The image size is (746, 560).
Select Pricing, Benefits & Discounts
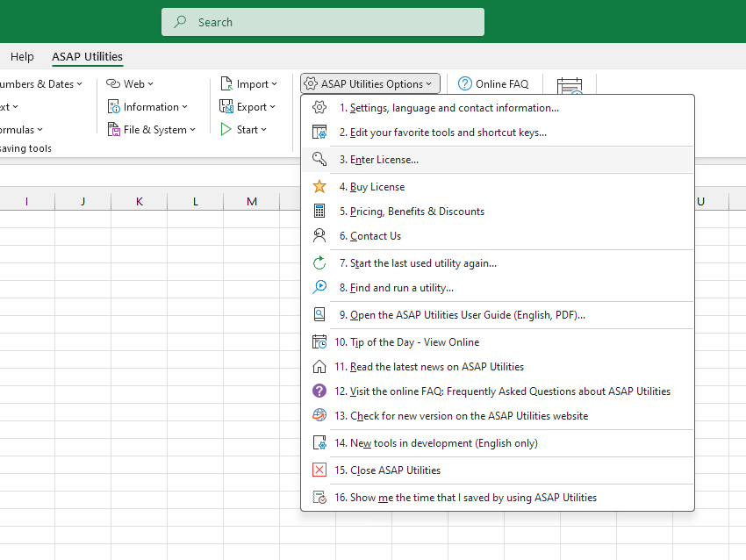[498, 212]
